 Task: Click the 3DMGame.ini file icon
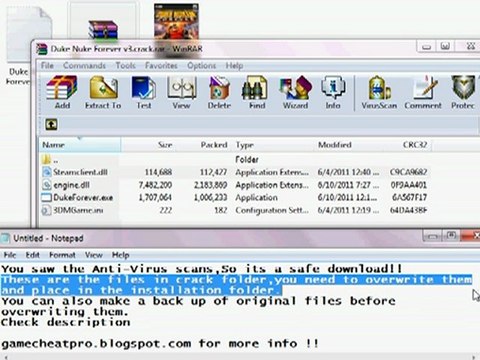[46, 210]
